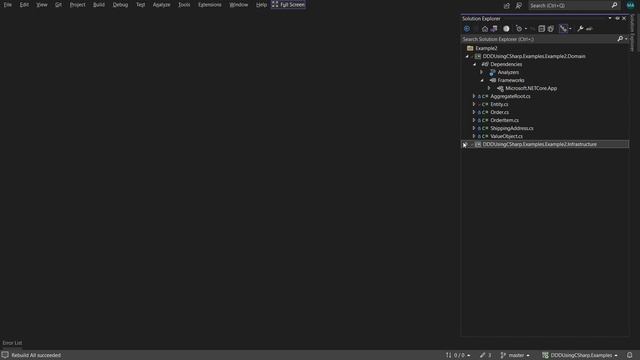Open the File menu
640x360 pixels.
[x=7, y=5]
